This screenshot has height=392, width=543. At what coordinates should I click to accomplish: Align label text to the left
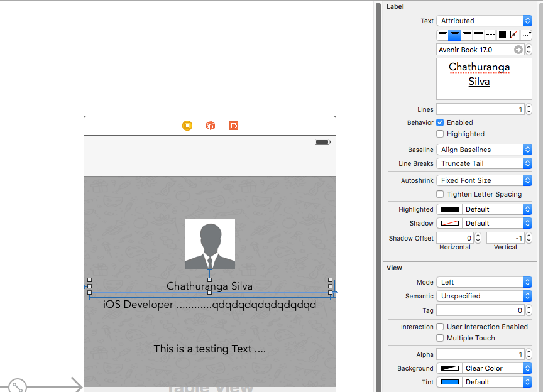pyautogui.click(x=443, y=35)
